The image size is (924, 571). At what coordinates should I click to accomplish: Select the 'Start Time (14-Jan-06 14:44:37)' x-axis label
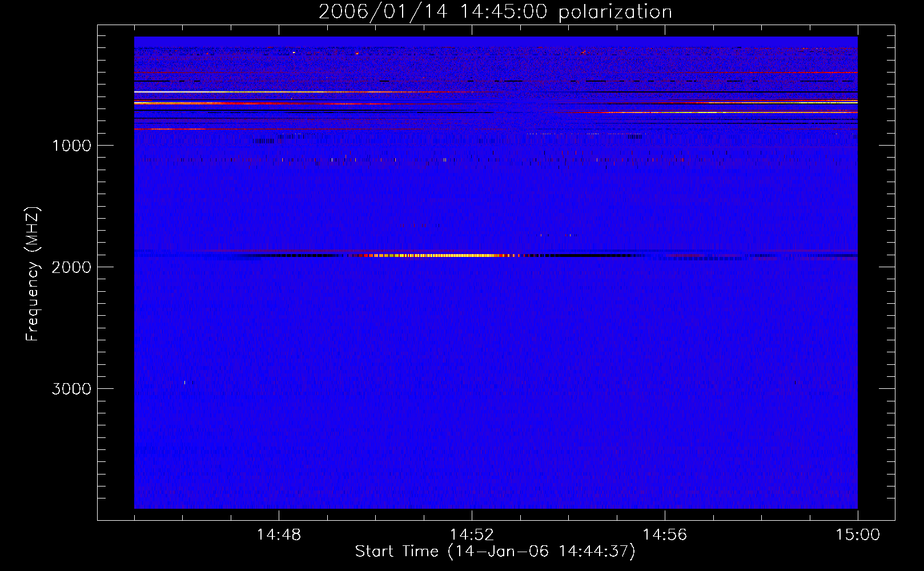(495, 552)
